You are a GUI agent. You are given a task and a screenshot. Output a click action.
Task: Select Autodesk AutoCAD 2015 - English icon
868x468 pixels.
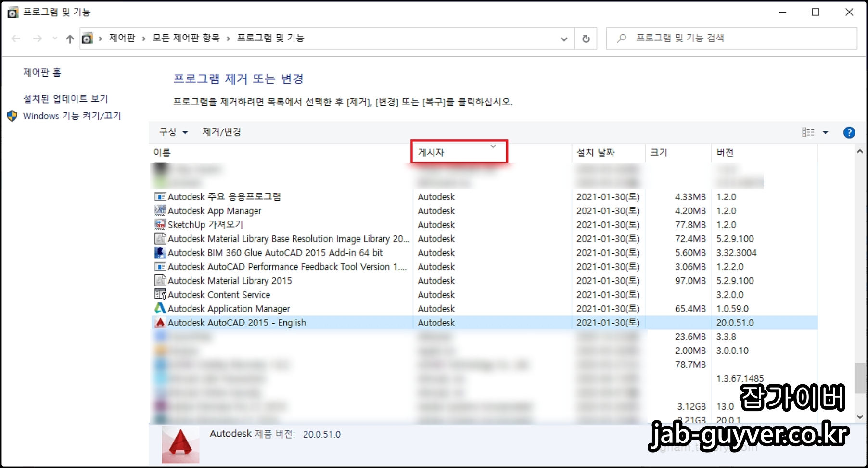tap(160, 323)
